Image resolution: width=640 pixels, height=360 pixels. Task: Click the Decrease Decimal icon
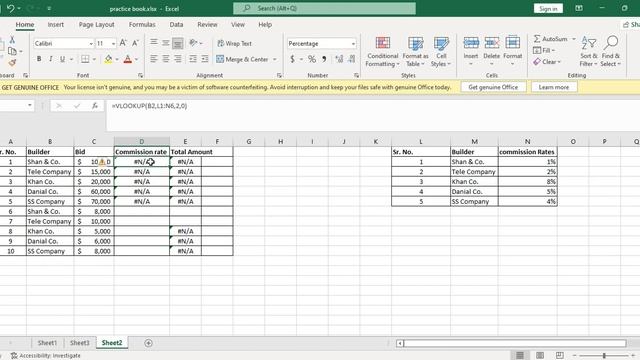[x=351, y=59]
